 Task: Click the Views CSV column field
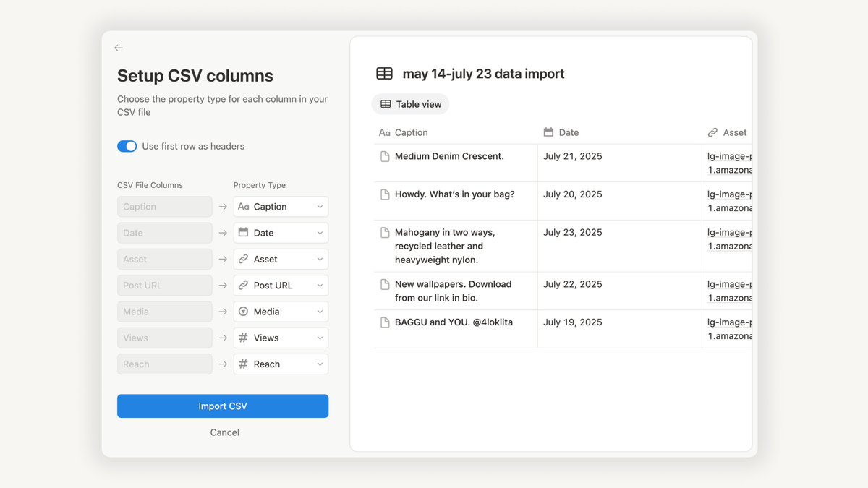pos(165,338)
